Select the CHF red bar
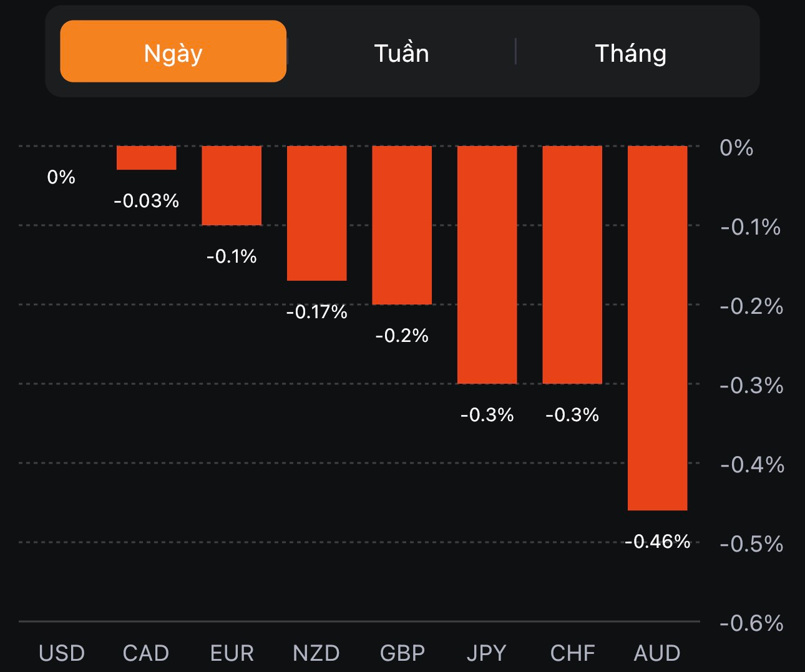Screen dimensions: 805x672 pyautogui.click(x=572, y=265)
